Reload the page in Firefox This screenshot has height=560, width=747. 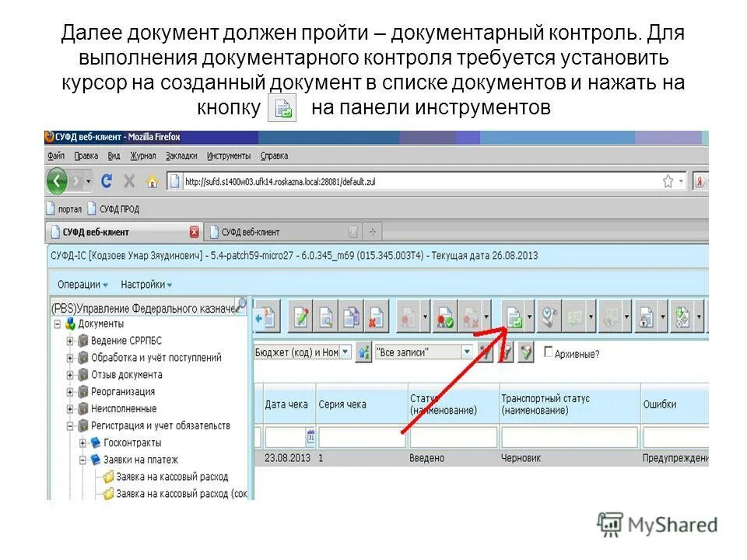(x=106, y=180)
